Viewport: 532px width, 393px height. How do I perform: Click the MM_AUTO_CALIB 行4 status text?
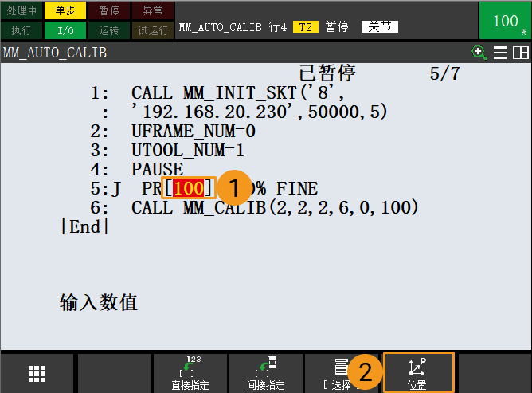(233, 27)
